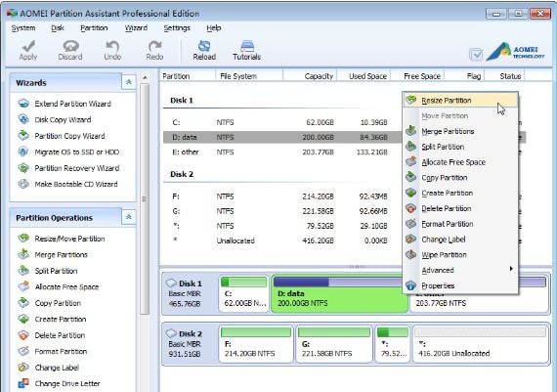Click Wipe Partition icon in context menu
The width and height of the screenshot is (557, 392).
pos(411,254)
